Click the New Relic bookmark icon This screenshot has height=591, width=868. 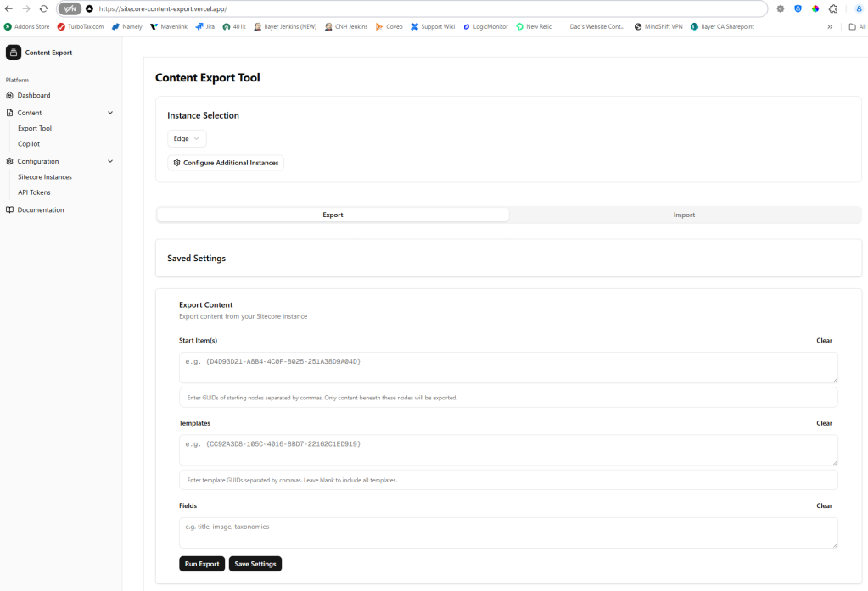coord(520,26)
